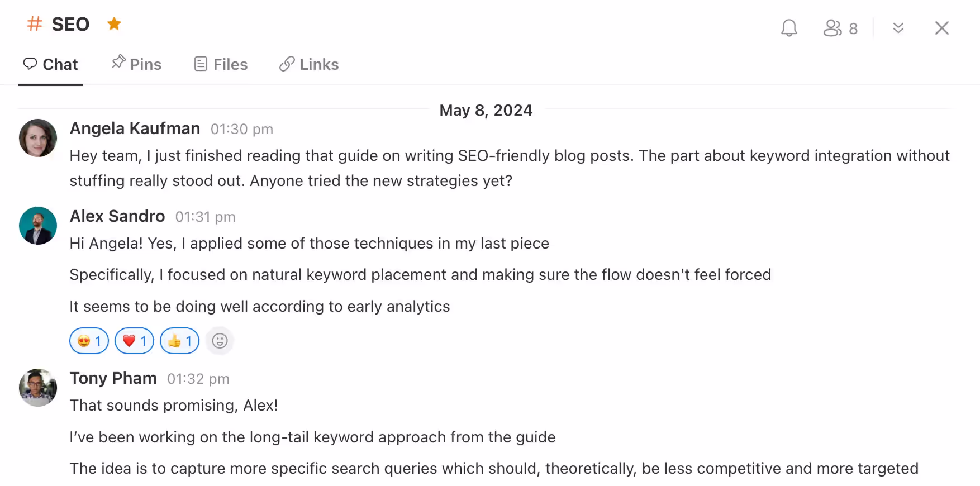This screenshot has width=980, height=486.
Task: Expand the double chevron down arrow
Action: [898, 28]
